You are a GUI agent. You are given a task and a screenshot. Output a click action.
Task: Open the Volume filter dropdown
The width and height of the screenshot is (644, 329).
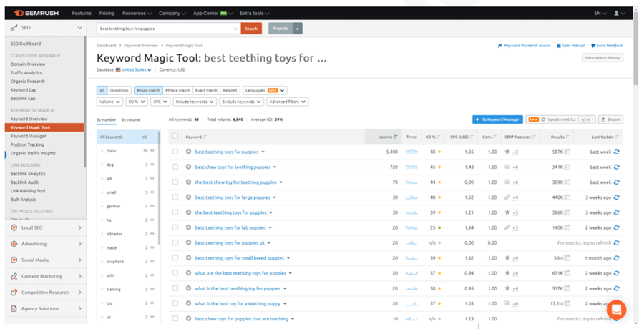pos(109,102)
